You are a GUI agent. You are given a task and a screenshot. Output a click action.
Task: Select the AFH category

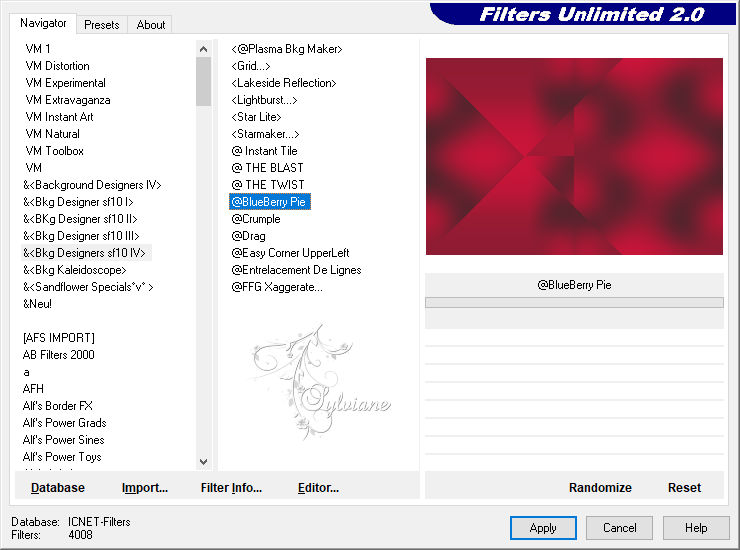(33, 389)
